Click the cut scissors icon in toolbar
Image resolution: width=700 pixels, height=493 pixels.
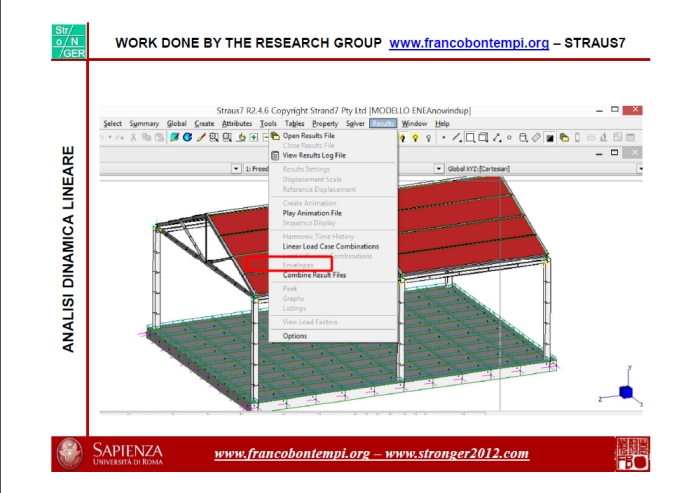click(133, 137)
